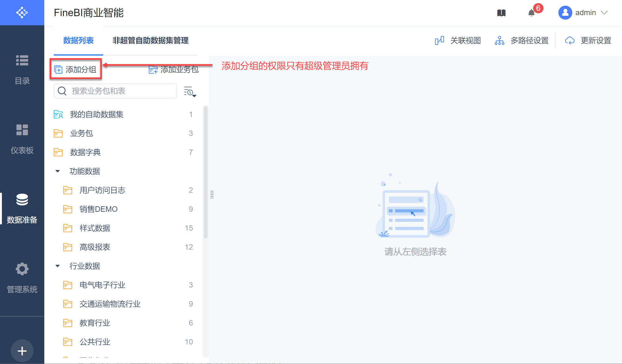Collapse the 行业数据 group

pyautogui.click(x=58, y=266)
